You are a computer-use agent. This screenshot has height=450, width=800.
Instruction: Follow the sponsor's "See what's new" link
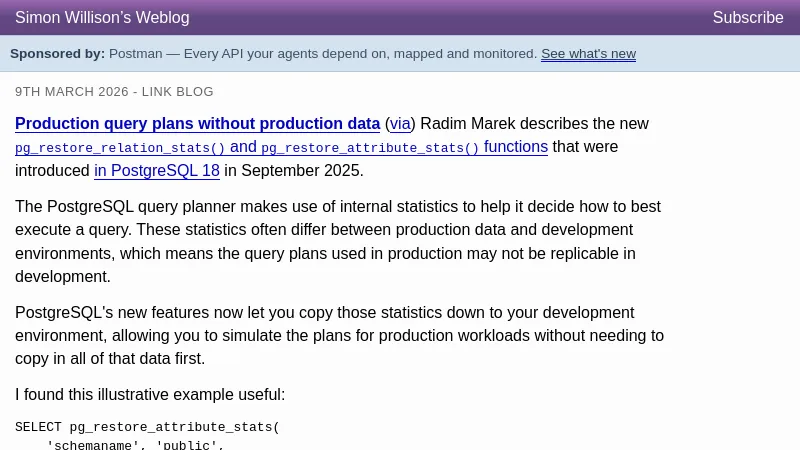(x=588, y=54)
